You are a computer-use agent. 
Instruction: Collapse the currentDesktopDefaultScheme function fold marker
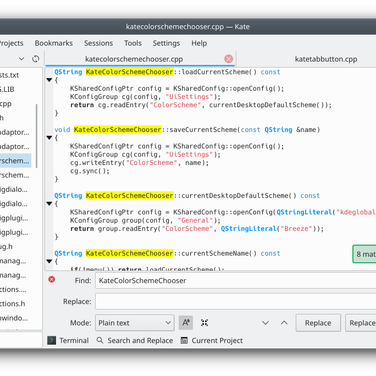tap(49, 204)
